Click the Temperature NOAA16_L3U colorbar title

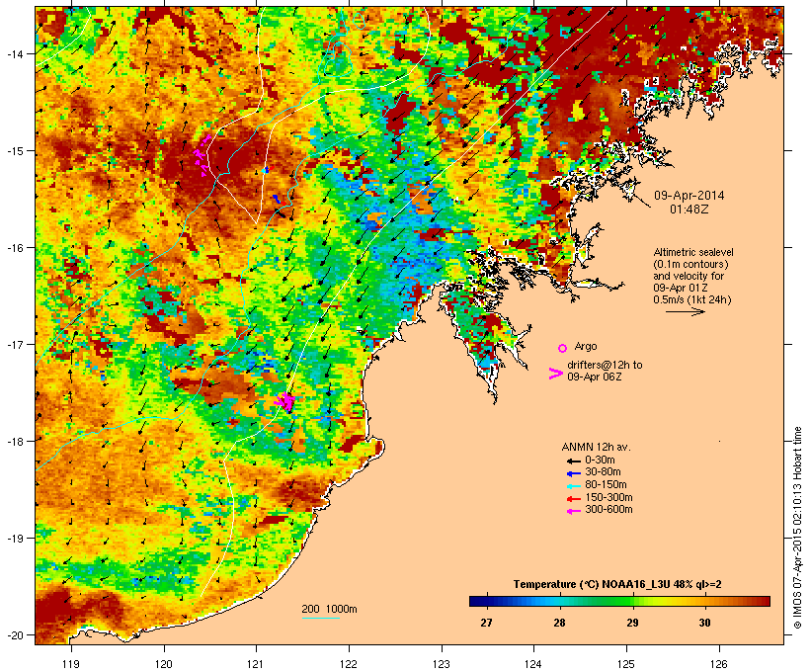617,585
